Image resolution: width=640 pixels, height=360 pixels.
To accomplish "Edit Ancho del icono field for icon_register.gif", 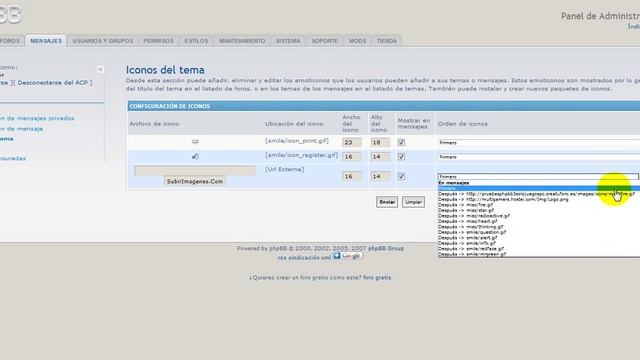I will tap(352, 157).
